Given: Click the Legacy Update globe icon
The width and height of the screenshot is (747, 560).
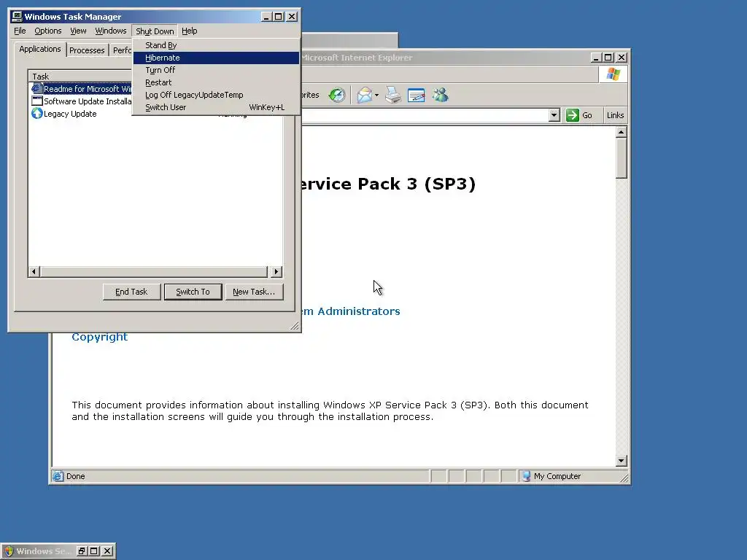Looking at the screenshot, I should pyautogui.click(x=36, y=113).
